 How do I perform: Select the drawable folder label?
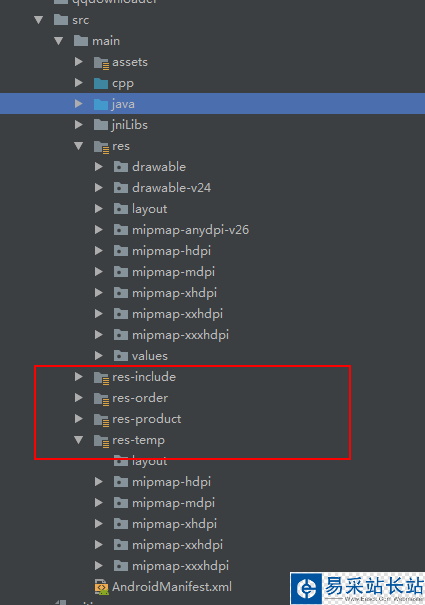159,167
